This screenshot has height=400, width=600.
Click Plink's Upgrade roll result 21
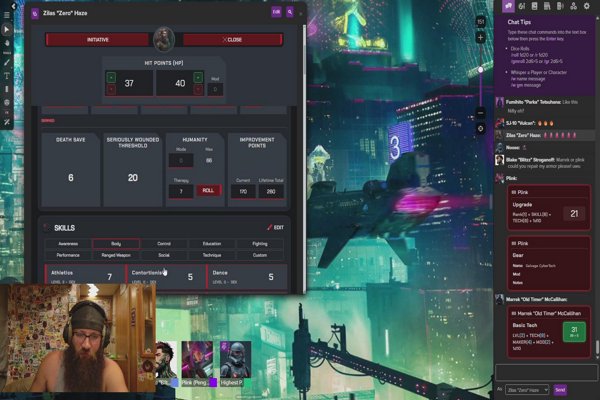[x=574, y=214]
